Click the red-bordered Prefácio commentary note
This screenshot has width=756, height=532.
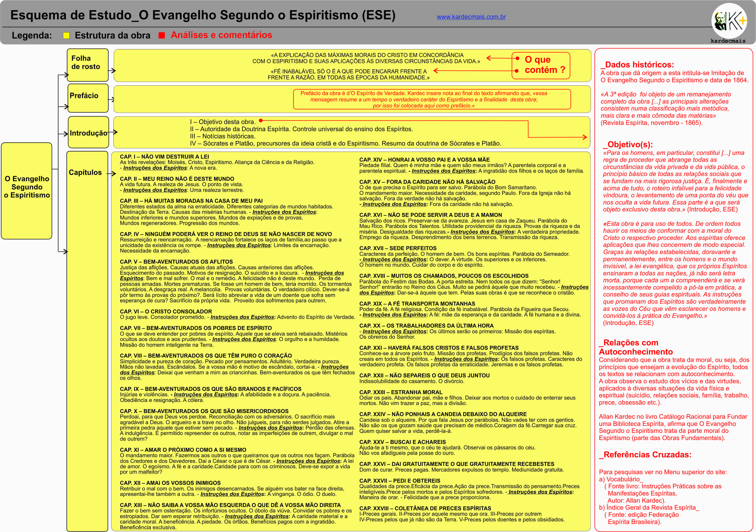tap(432, 99)
